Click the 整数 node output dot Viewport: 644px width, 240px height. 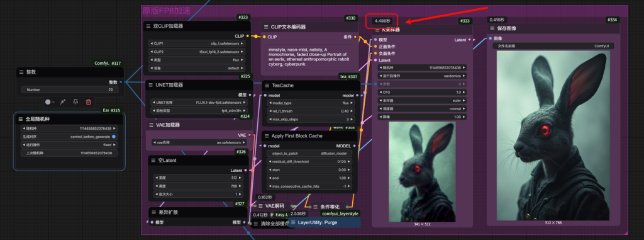[120, 82]
